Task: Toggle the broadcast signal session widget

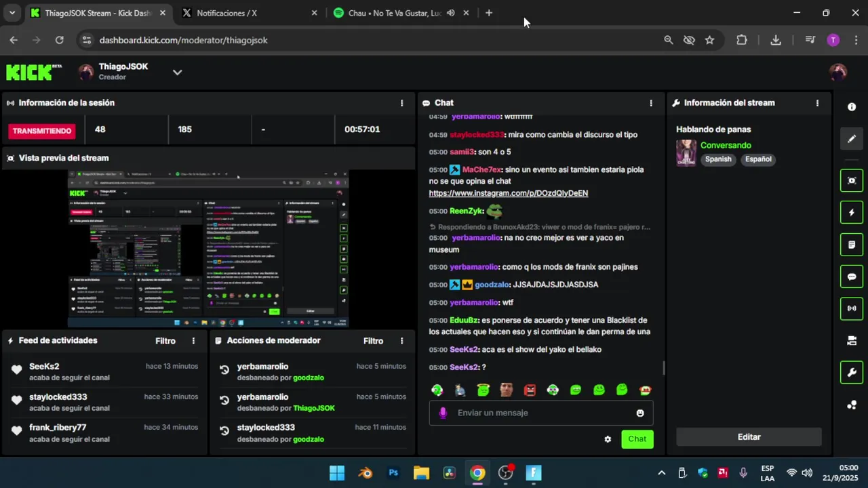Action: tap(852, 308)
